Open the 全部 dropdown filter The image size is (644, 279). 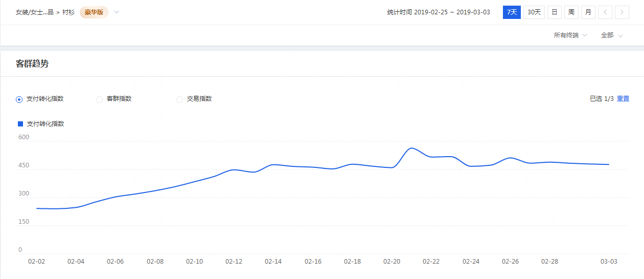[612, 35]
